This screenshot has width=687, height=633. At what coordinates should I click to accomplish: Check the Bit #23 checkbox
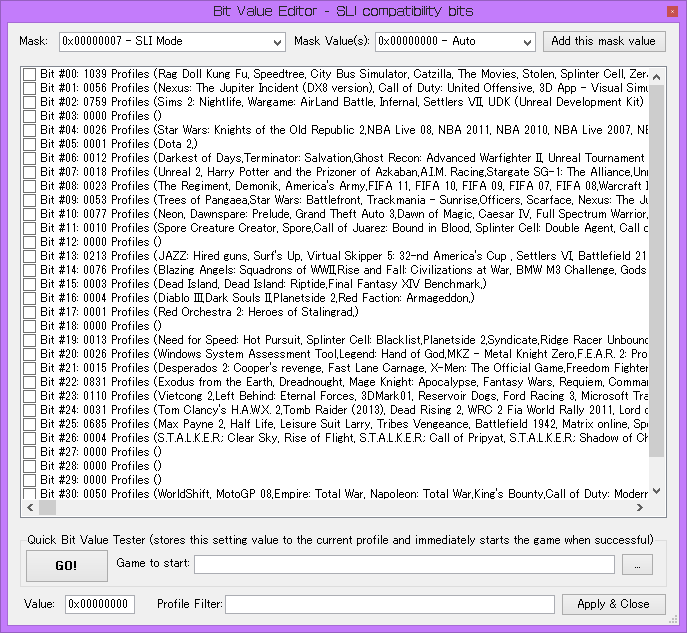(x=29, y=396)
